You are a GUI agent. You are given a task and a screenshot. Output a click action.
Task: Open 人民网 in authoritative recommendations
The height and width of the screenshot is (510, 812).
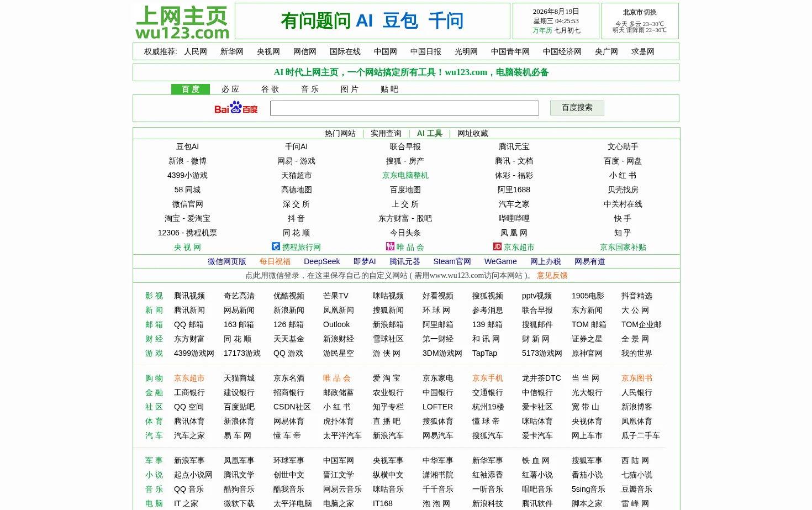point(196,52)
